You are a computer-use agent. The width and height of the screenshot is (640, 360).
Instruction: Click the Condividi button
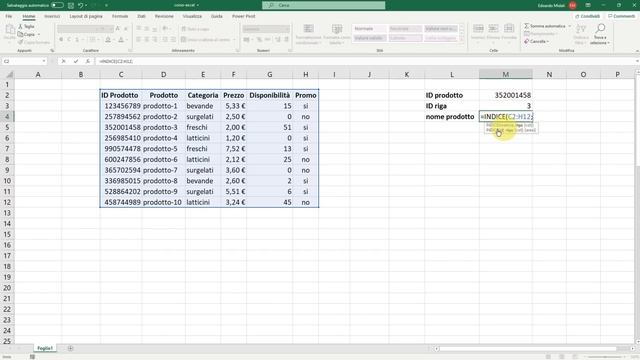click(587, 16)
